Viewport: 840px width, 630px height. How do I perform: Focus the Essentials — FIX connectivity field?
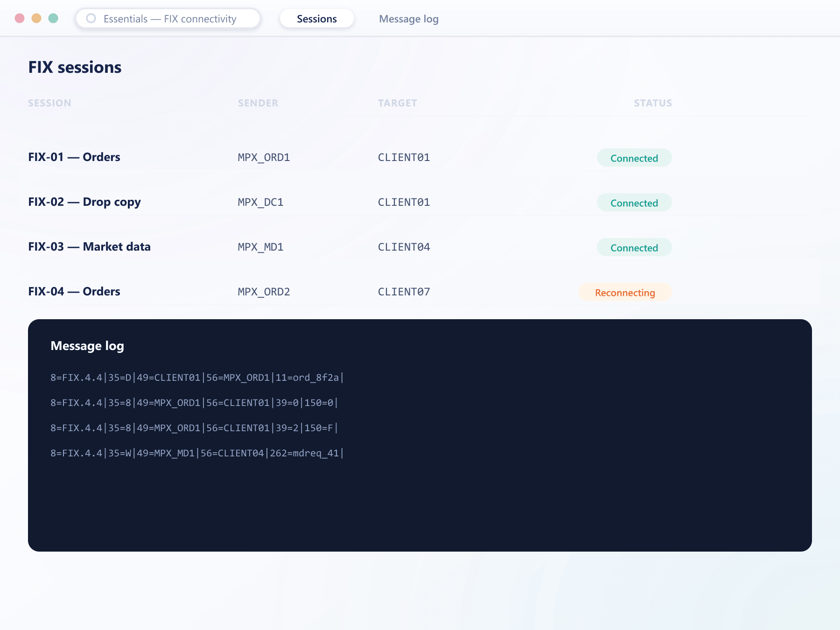168,19
